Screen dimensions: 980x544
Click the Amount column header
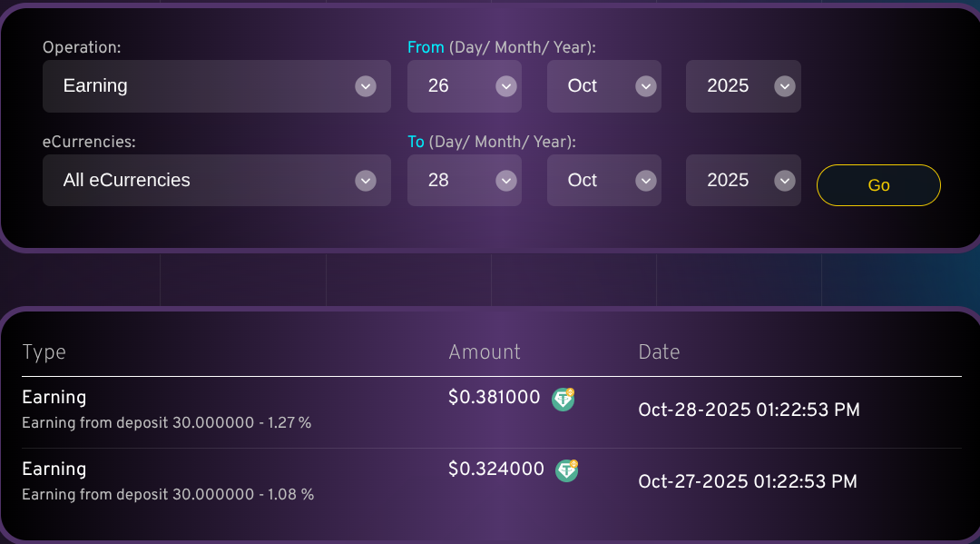tap(485, 352)
